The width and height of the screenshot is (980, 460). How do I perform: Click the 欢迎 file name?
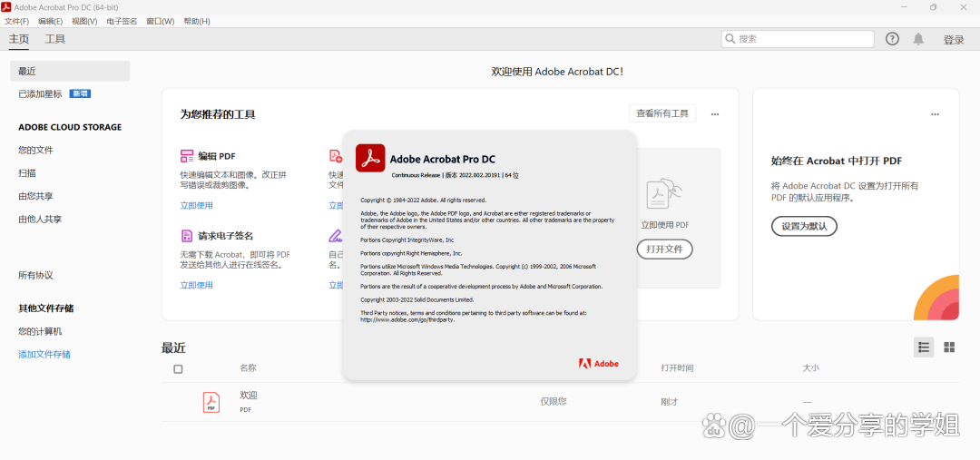pos(249,395)
